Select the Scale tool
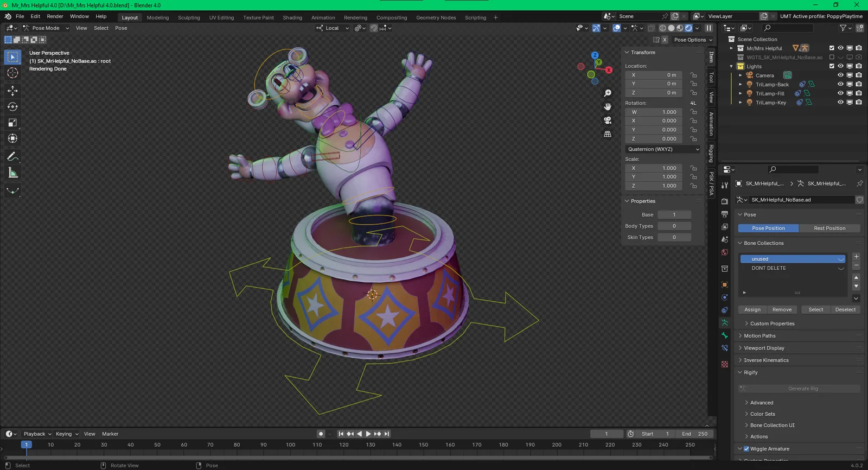Screen dimensions: 868x470 point(12,123)
